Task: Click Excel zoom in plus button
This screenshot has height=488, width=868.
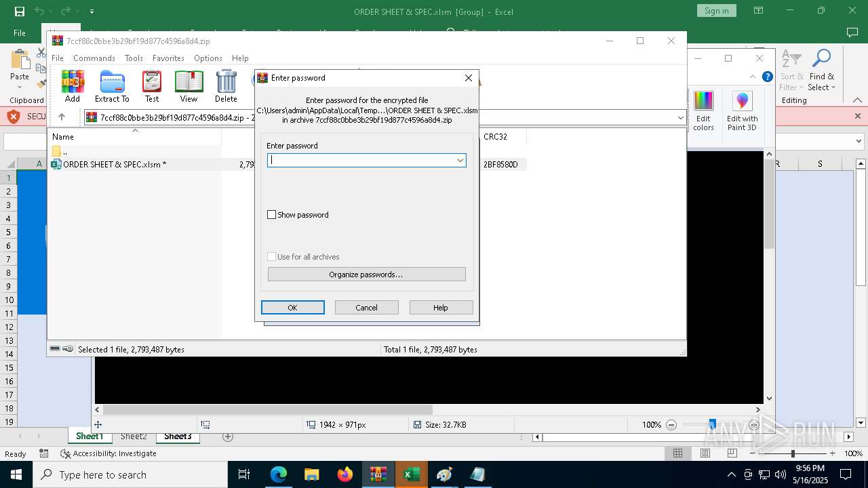Action: (832, 453)
